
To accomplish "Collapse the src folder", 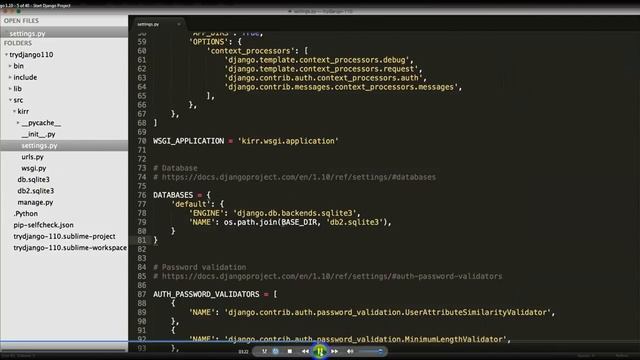I will coord(10,100).
